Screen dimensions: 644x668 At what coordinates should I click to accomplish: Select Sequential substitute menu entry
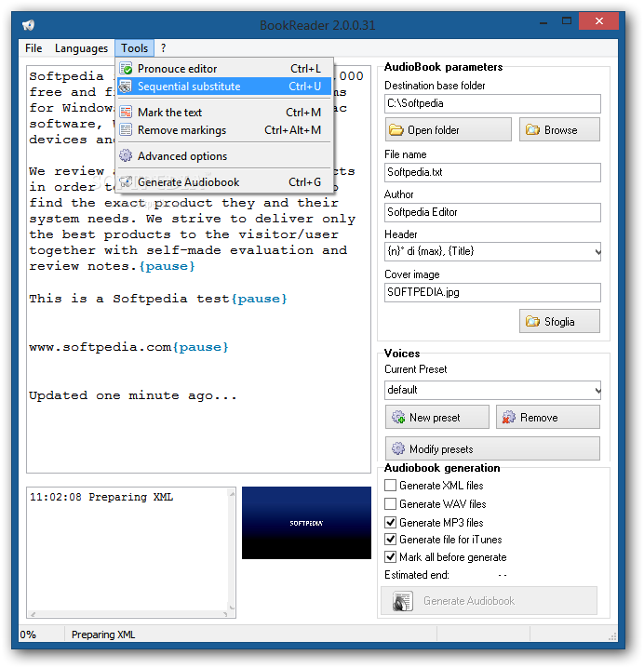(224, 87)
